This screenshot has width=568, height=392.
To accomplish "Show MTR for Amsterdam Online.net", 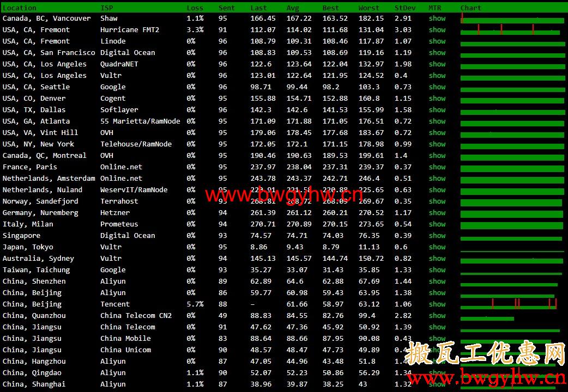I will pos(437,178).
